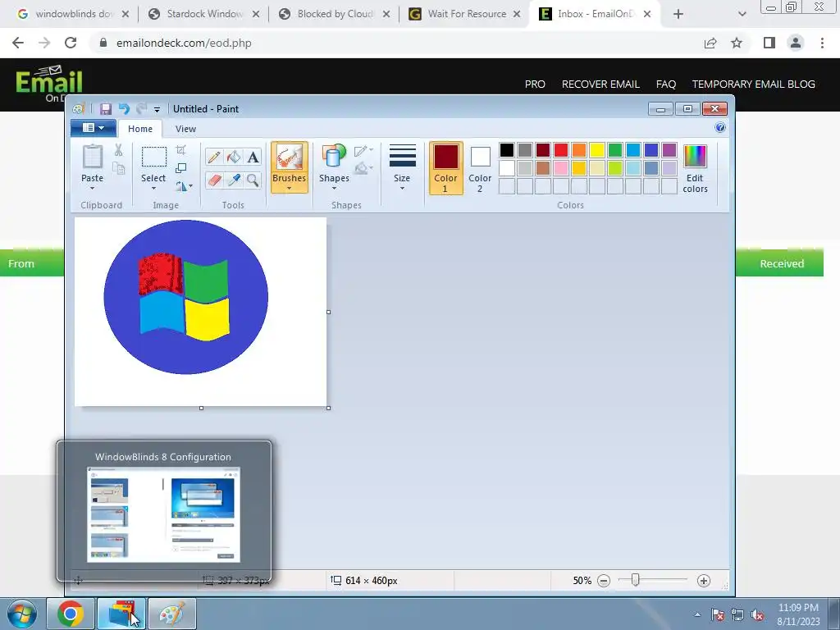The width and height of the screenshot is (840, 630).
Task: Click the Paste clipboard icon
Action: click(92, 157)
